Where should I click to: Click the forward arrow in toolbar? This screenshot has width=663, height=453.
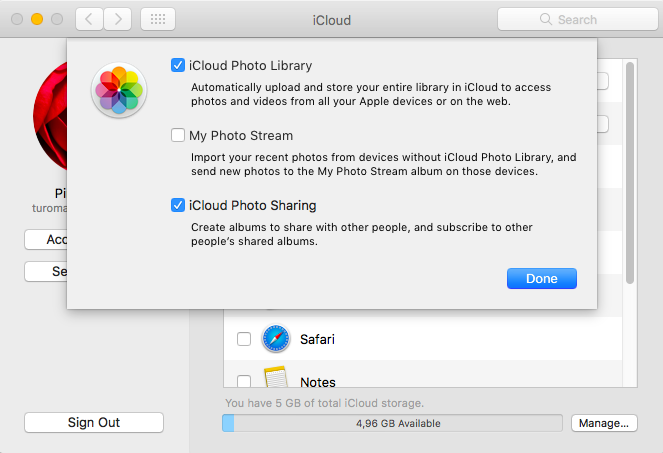[x=118, y=19]
